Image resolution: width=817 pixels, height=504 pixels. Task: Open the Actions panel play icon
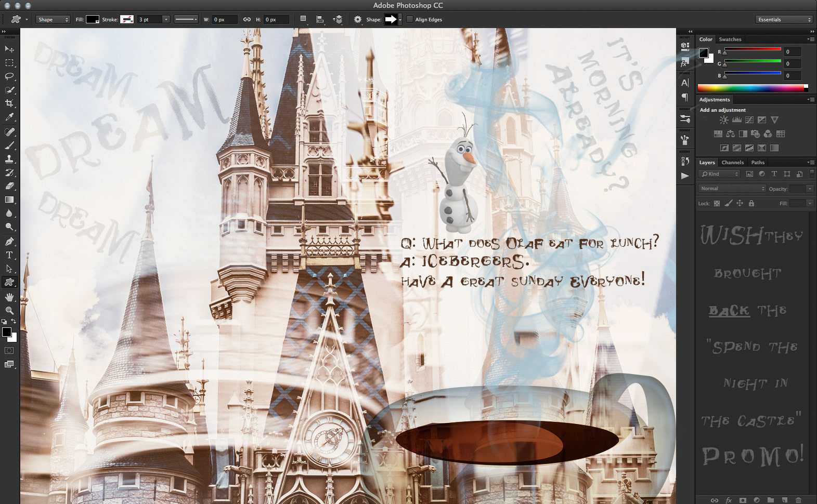click(685, 176)
